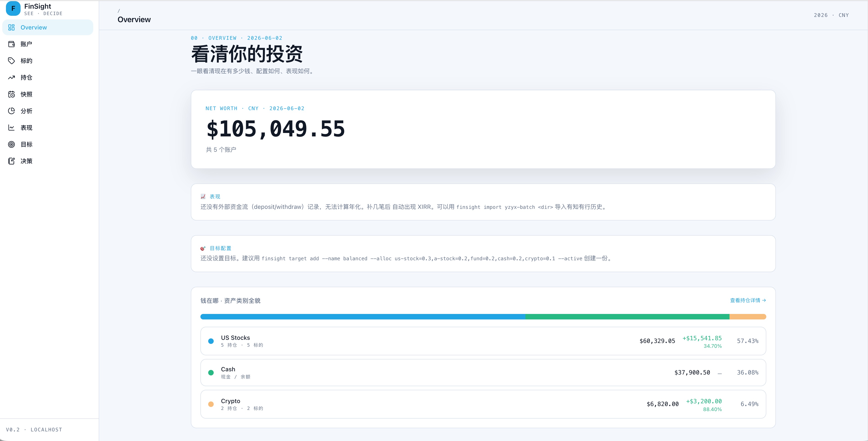Screen dimensions: 868x441
Task: Click the orange dot beside Crypto
Action: click(x=211, y=404)
